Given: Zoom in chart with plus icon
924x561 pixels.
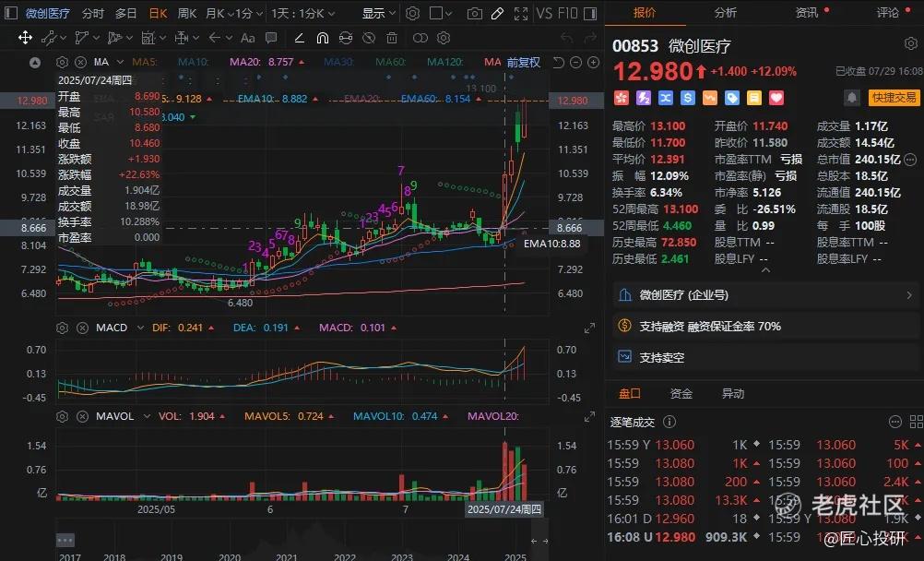Looking at the screenshot, I should [594, 62].
